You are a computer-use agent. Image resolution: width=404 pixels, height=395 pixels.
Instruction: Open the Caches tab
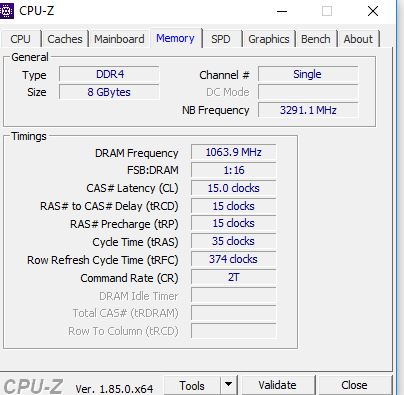[65, 39]
